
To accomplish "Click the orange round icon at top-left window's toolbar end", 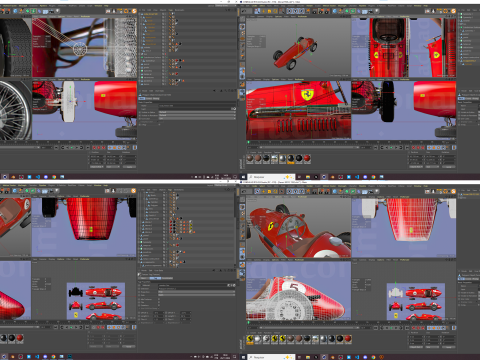I will coord(134,11).
